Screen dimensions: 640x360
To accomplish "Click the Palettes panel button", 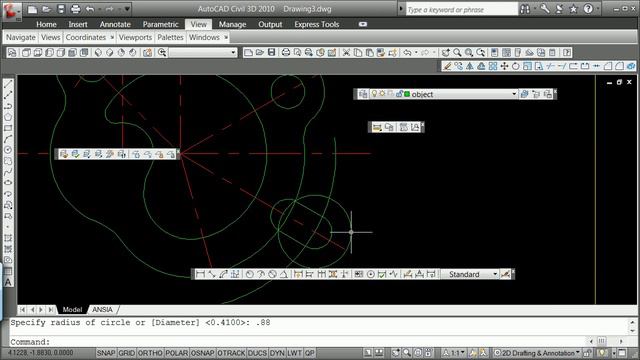I will (170, 38).
